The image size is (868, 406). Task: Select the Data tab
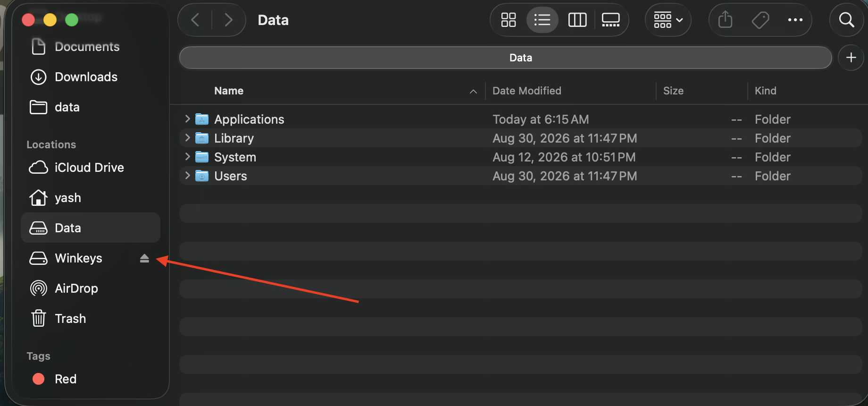coord(505,58)
